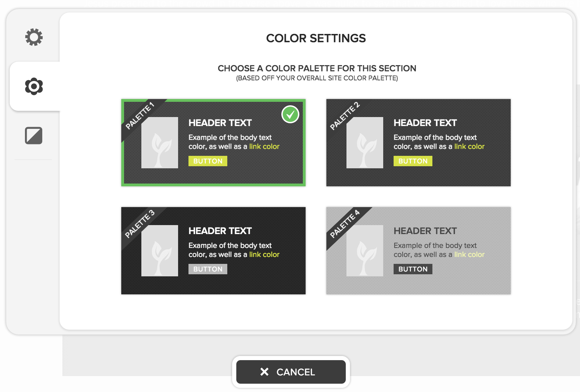
Task: Click the plant image placeholder in Palette 2
Action: pos(365,143)
